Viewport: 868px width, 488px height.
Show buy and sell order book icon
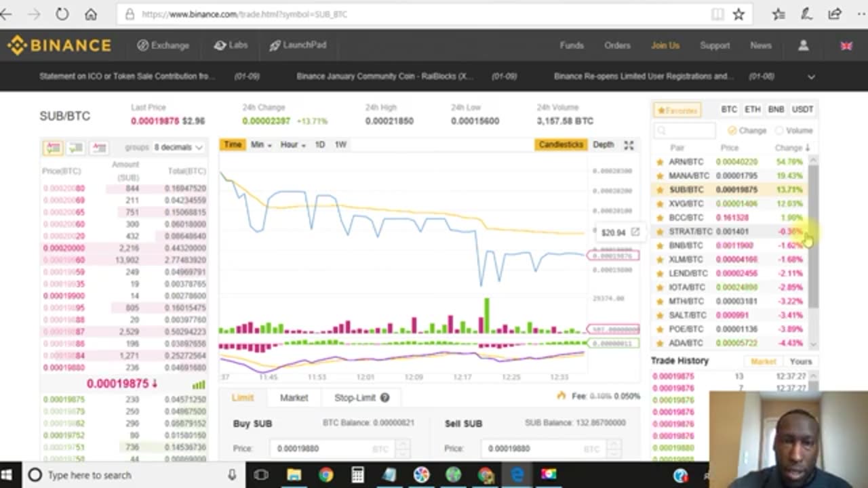click(x=53, y=147)
